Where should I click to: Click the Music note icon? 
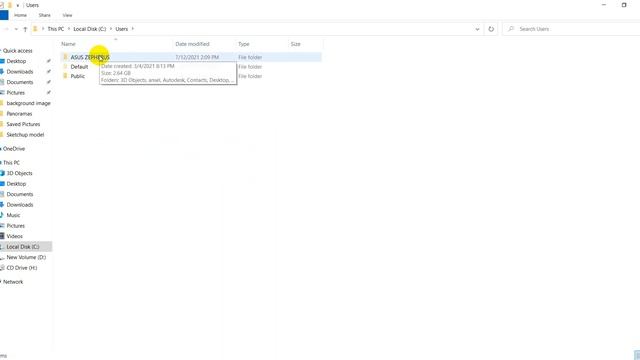[x=2, y=215]
